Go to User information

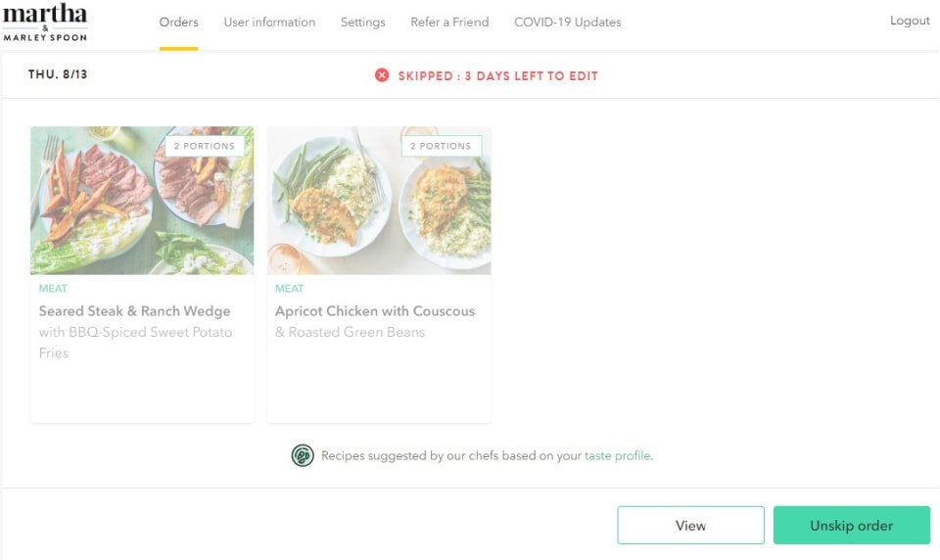pos(269,23)
